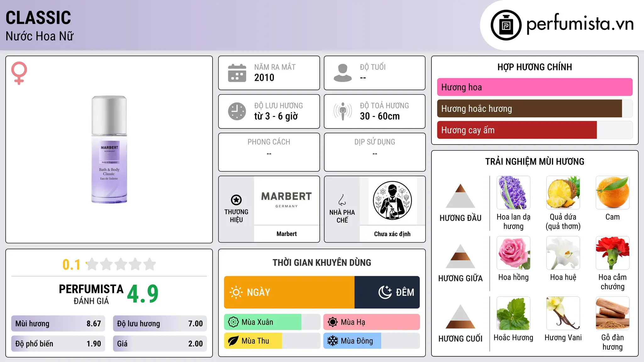
Task: Click the Hoa huệ white lily image
Action: 563,253
